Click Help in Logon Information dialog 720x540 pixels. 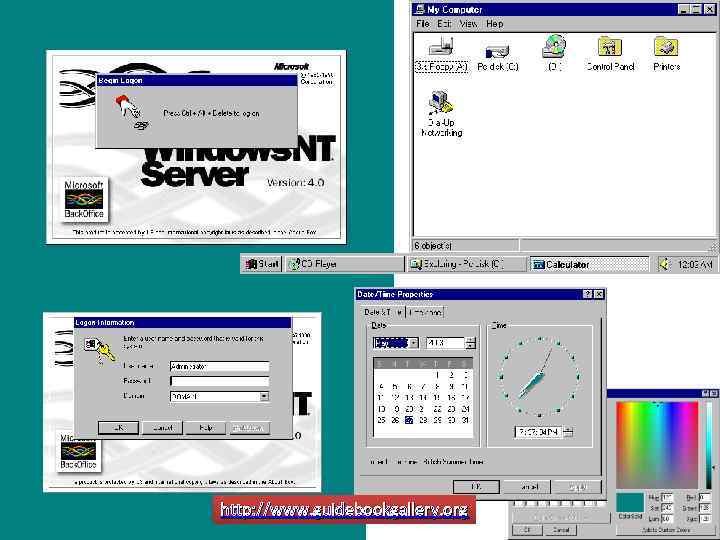point(206,428)
